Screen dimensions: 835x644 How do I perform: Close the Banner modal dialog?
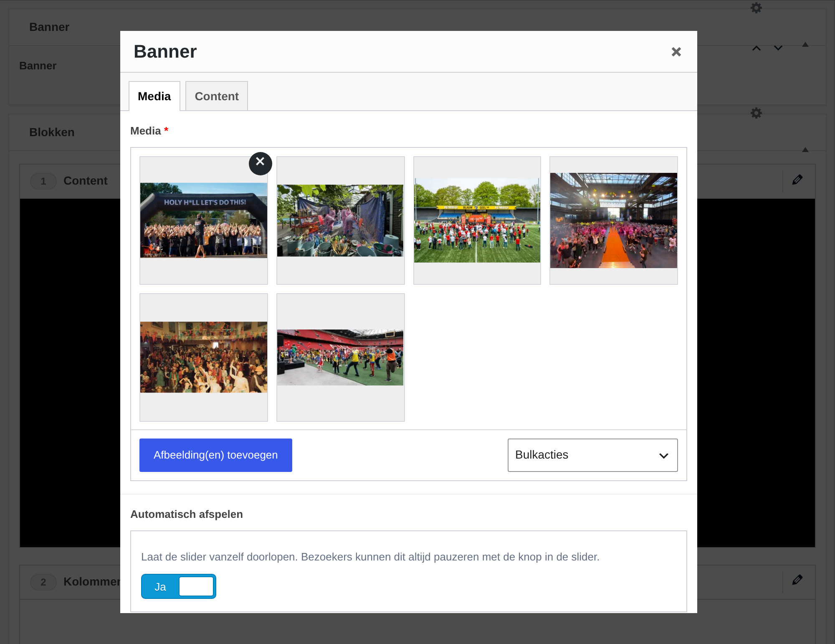point(676,52)
